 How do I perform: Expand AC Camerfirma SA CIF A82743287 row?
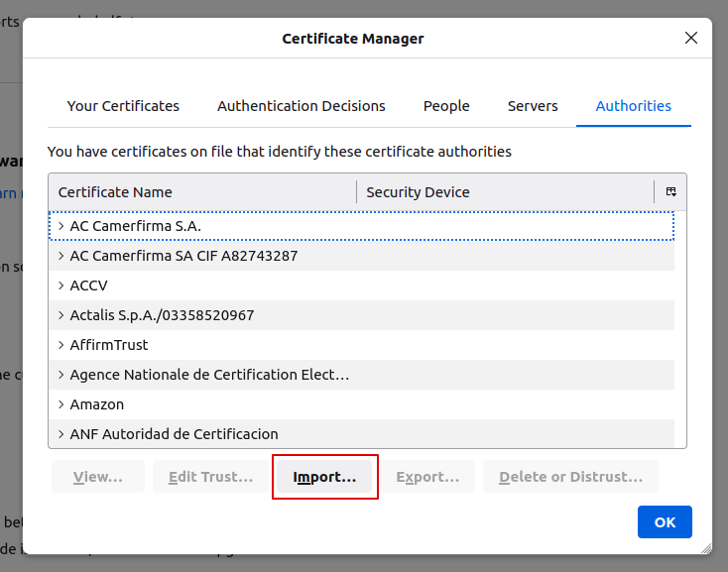tap(61, 256)
